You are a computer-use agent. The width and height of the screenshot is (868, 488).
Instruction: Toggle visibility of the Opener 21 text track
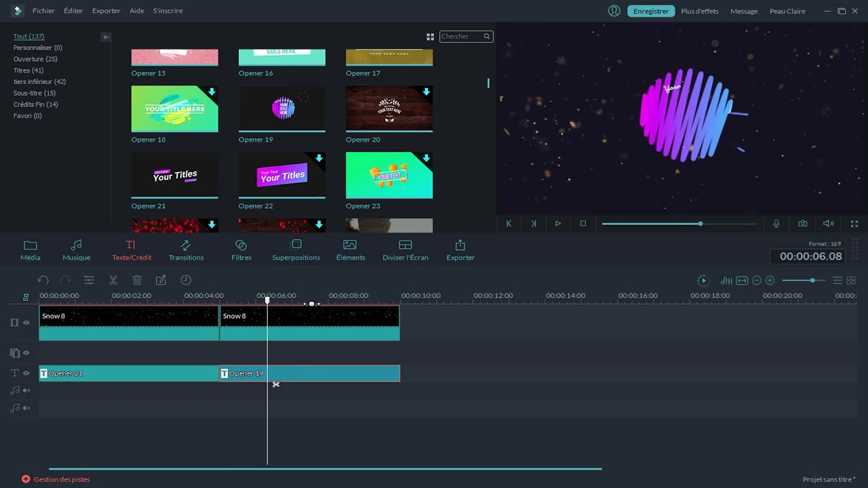[26, 373]
